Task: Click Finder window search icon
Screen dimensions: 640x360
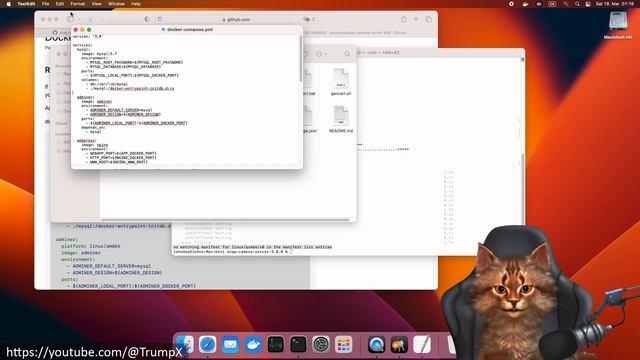Action: click(347, 53)
